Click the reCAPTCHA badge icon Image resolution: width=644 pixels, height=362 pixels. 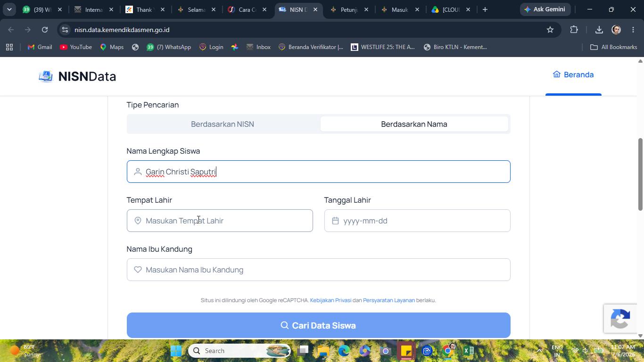(x=620, y=319)
